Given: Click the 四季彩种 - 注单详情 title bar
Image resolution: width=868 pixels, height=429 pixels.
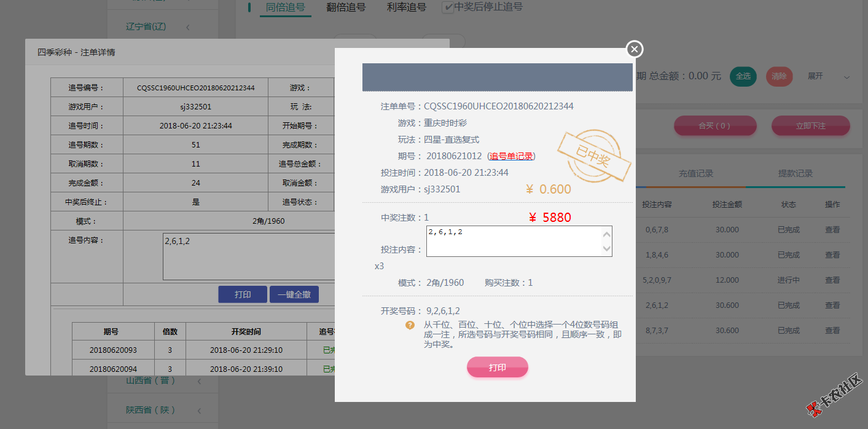Looking at the screenshot, I should (x=237, y=52).
